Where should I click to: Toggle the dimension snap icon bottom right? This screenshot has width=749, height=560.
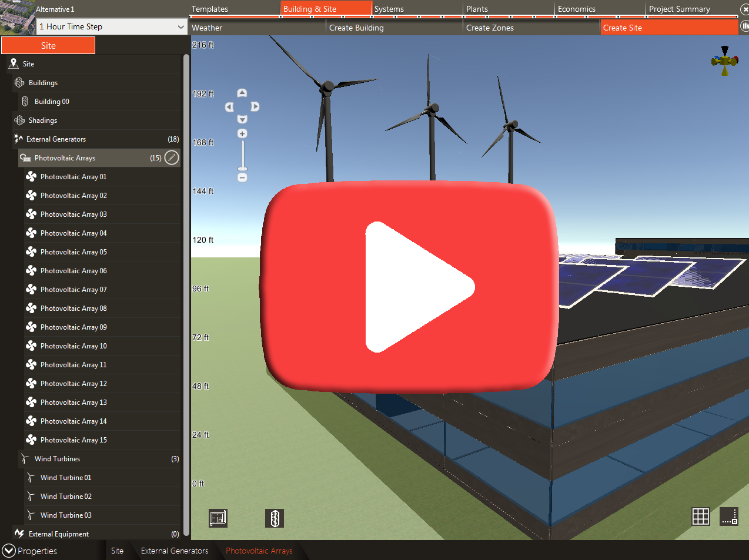click(729, 518)
